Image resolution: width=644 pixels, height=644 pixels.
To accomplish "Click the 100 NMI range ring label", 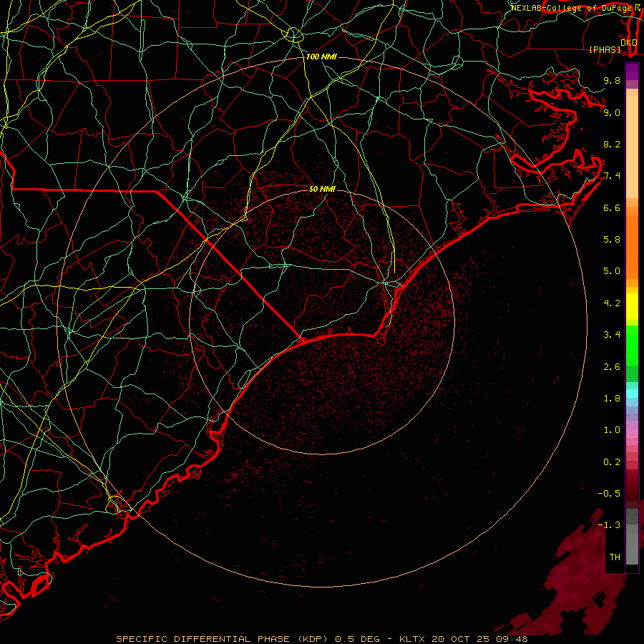I will [x=321, y=57].
